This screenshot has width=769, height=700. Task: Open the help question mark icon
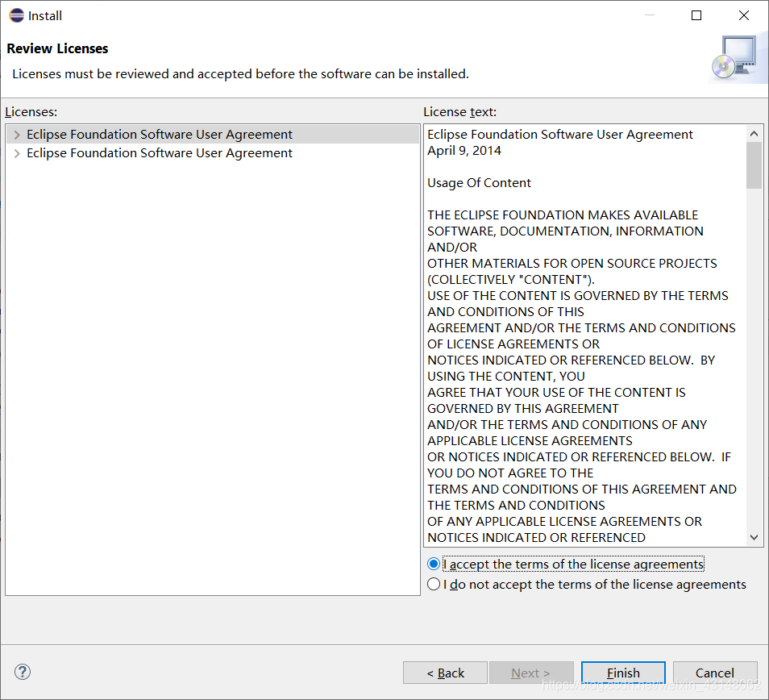tap(23, 672)
